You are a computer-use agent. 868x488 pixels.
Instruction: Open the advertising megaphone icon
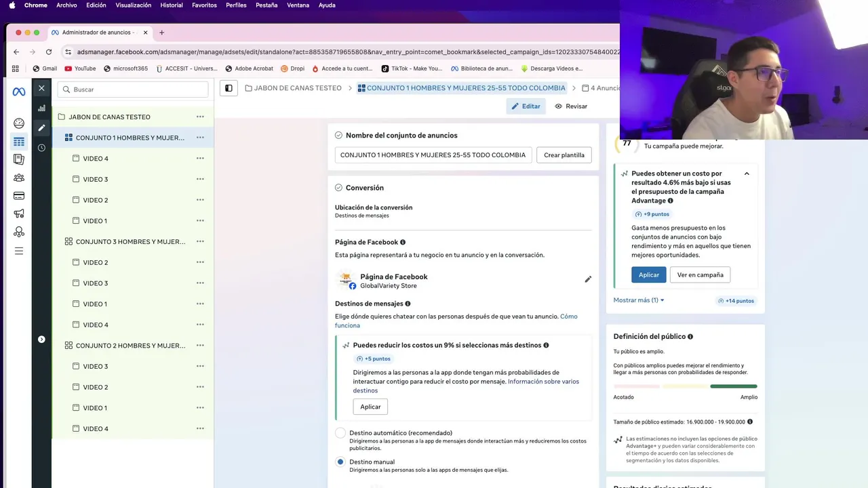[19, 214]
